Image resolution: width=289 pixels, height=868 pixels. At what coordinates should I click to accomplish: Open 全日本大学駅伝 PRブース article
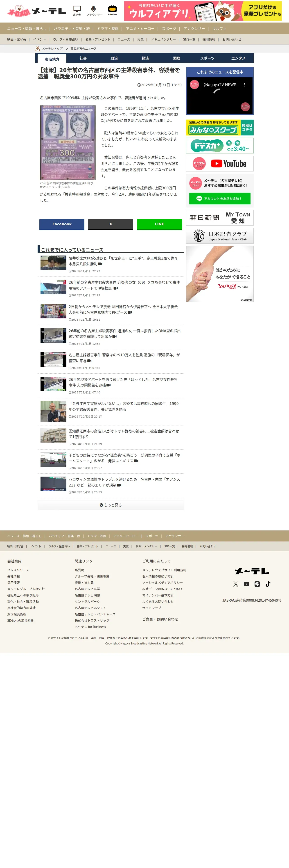(123, 310)
